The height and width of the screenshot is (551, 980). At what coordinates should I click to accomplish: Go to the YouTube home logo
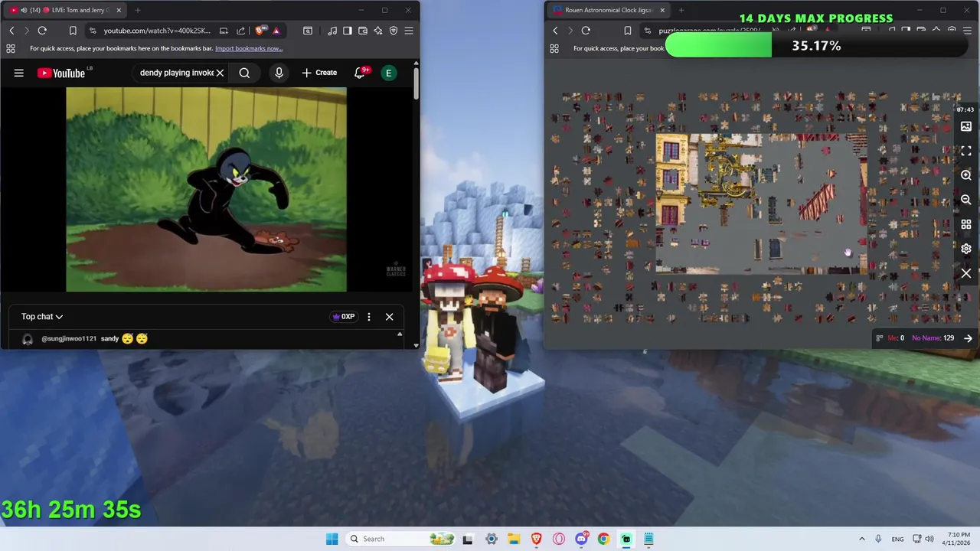(x=61, y=73)
